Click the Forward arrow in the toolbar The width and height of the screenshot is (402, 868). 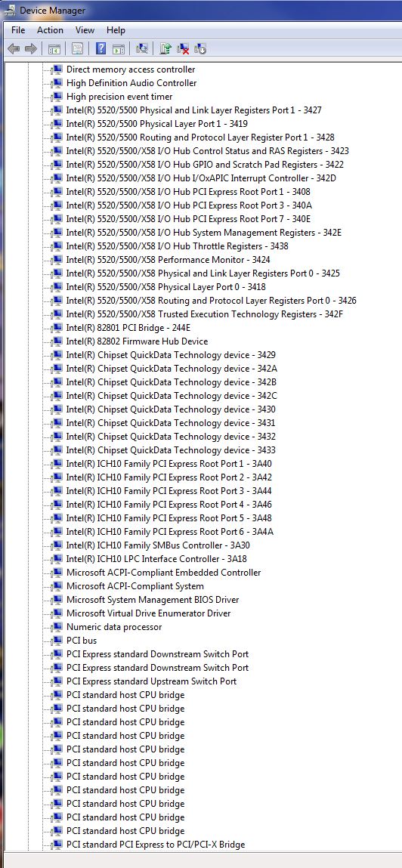click(x=31, y=48)
